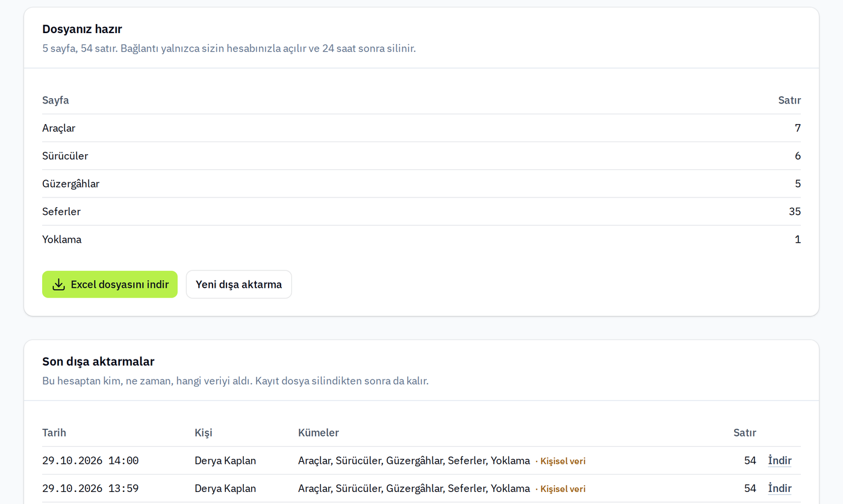Click the 'Satır' header in the sheet table
The width and height of the screenshot is (843, 504).
(789, 100)
